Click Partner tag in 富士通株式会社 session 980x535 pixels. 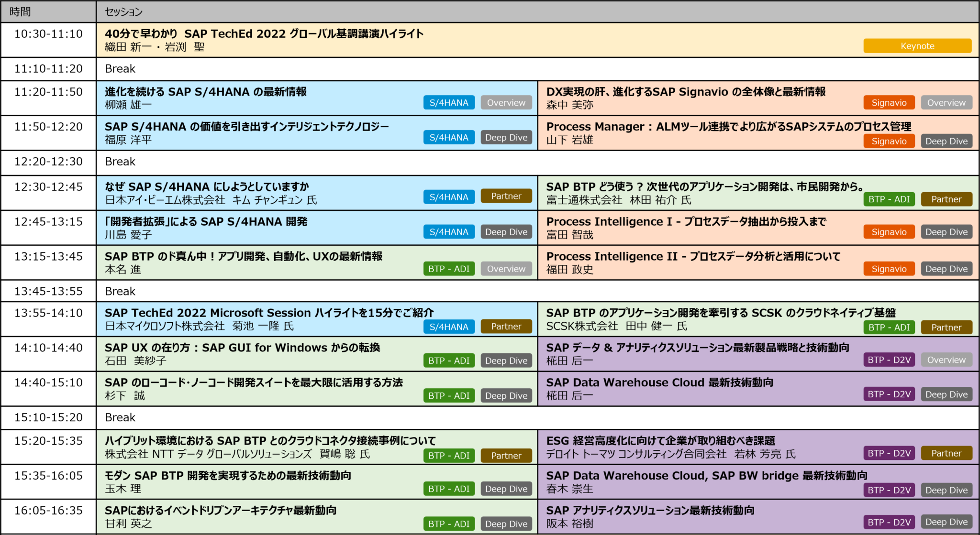(947, 199)
